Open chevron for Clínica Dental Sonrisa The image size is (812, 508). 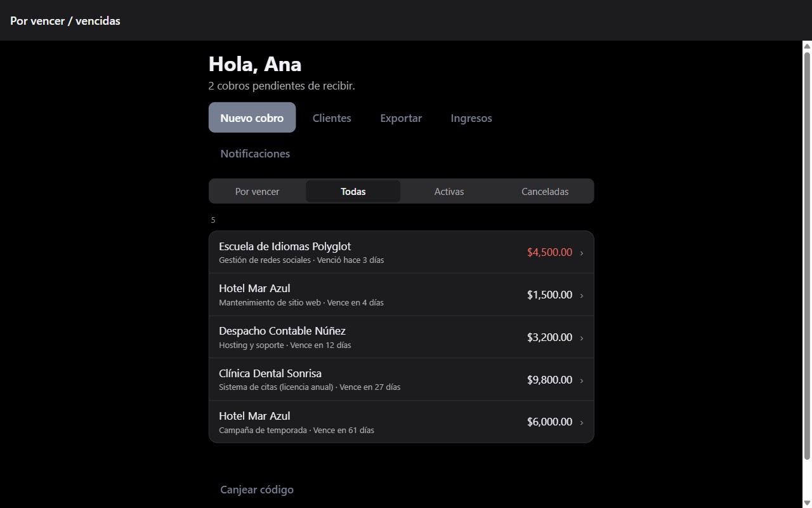click(582, 380)
